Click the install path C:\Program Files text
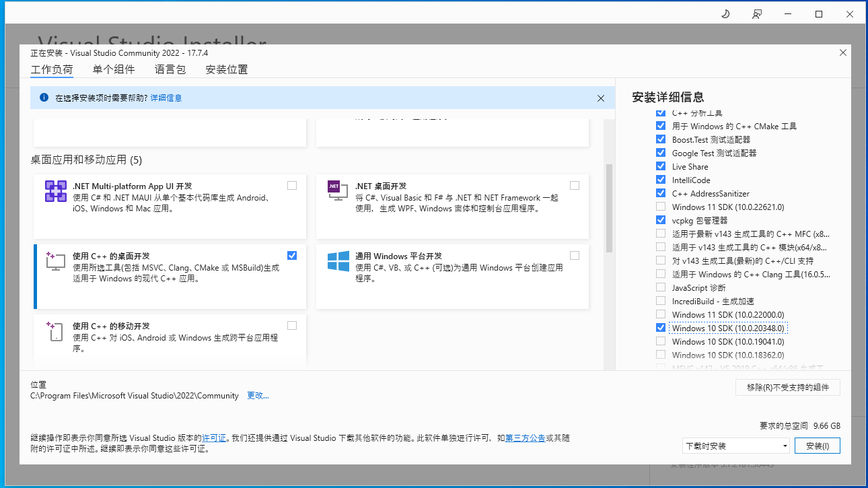The width and height of the screenshot is (868, 488). (135, 396)
